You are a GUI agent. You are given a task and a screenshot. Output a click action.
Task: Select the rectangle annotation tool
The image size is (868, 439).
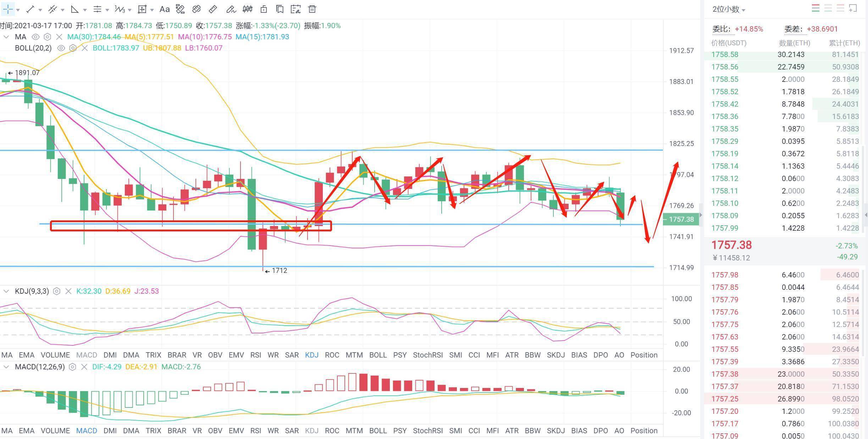coord(142,9)
